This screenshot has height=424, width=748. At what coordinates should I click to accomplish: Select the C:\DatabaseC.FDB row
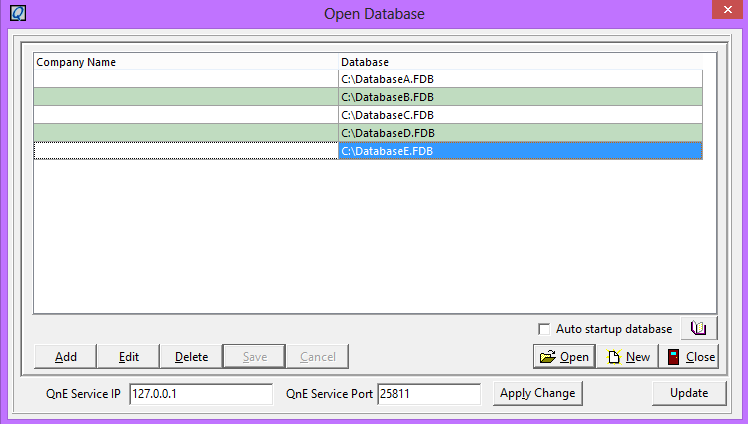[368, 115]
